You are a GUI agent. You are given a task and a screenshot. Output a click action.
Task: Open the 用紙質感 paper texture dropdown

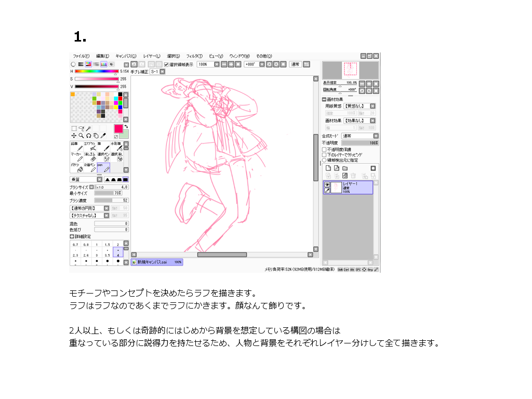(x=360, y=106)
